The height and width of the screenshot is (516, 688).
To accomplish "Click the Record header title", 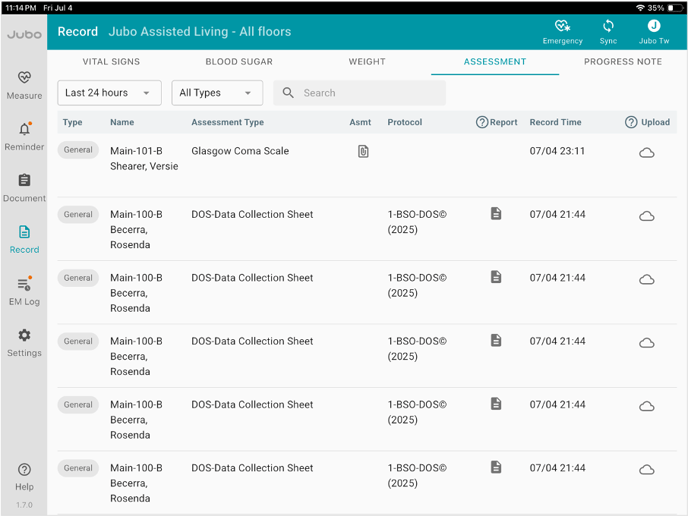I will 78,32.
